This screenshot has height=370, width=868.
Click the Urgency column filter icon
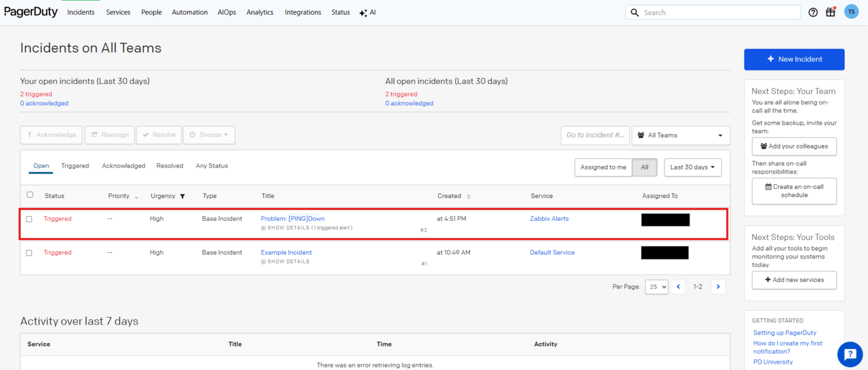point(182,197)
